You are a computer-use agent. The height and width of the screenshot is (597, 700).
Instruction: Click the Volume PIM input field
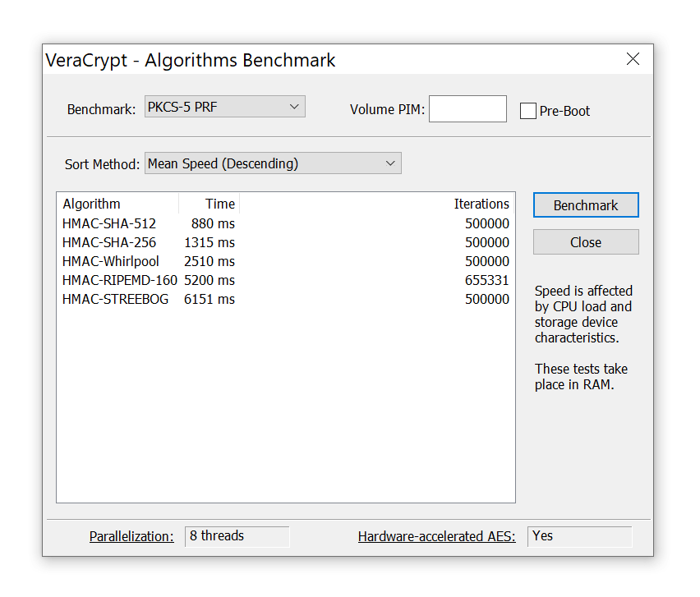(467, 108)
